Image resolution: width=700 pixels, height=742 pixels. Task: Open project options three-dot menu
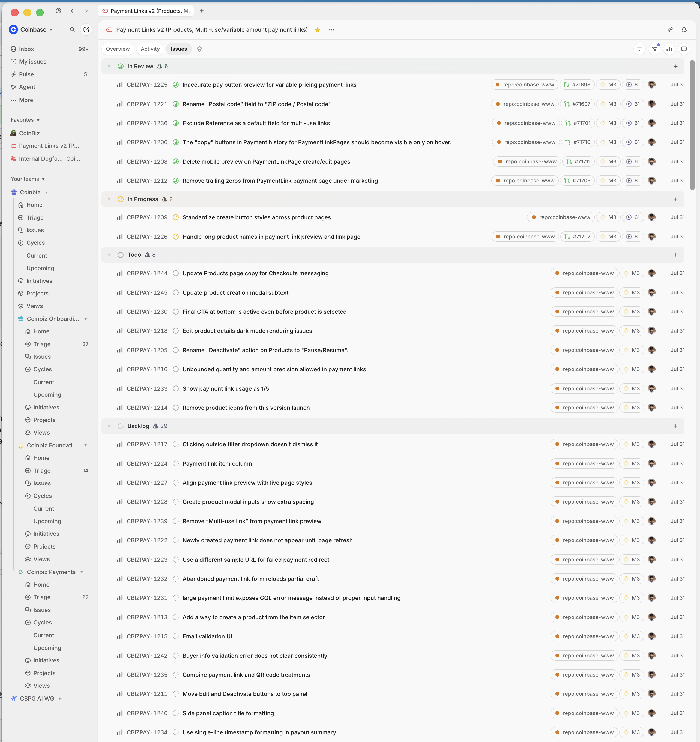click(x=331, y=30)
